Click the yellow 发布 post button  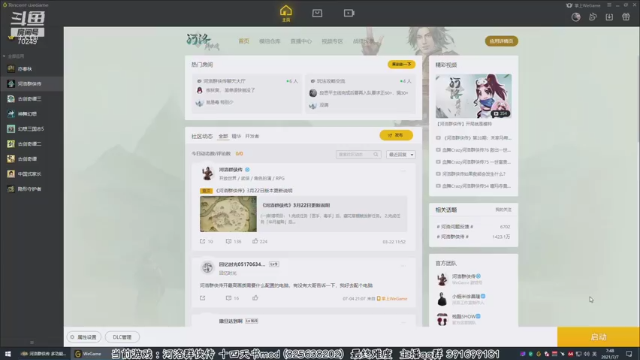(x=396, y=135)
